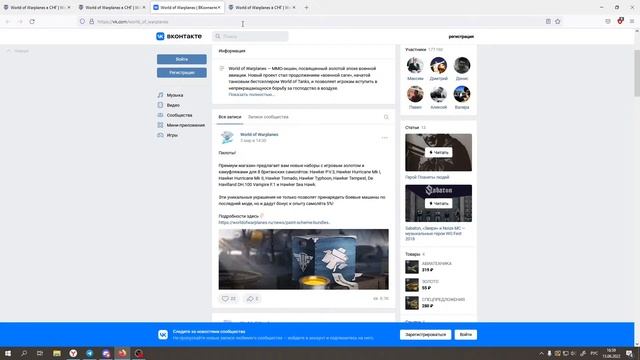
Task: Open the СПЕЦПРЕДЛОЖЕНИЯ product item
Action: pos(435,302)
